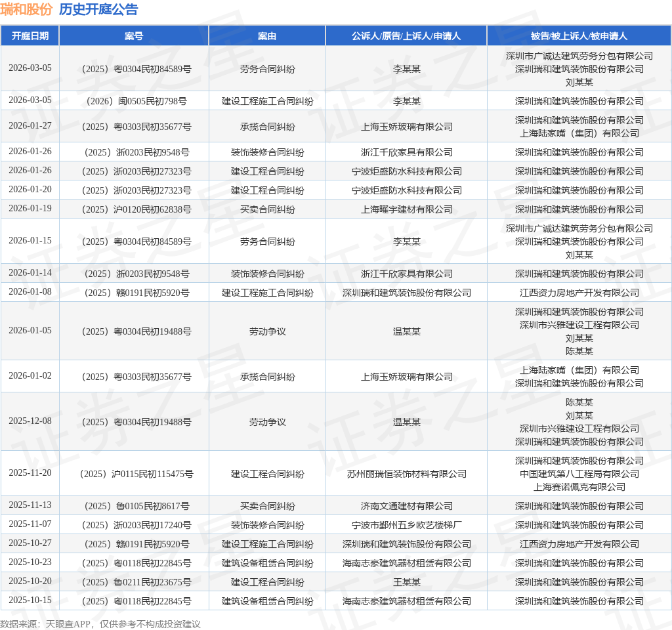Click the date cell 2026-01-27
Image resolution: width=672 pixels, height=630 pixels.
click(30, 126)
